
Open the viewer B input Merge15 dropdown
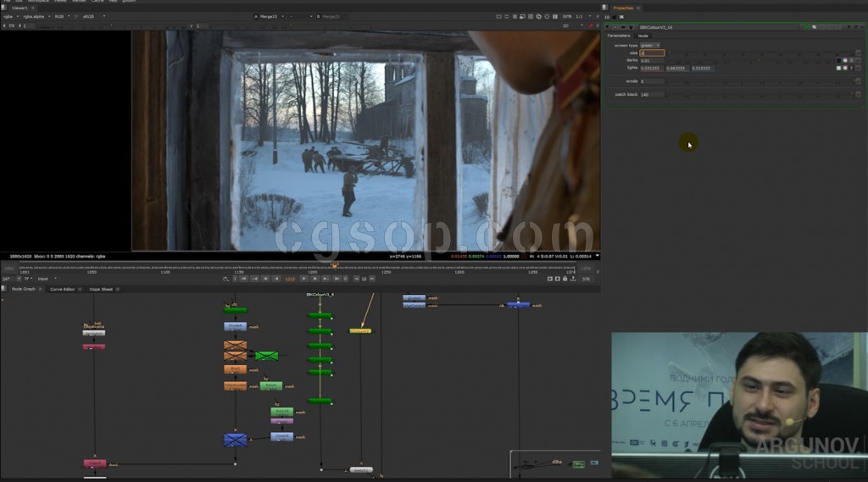click(333, 17)
